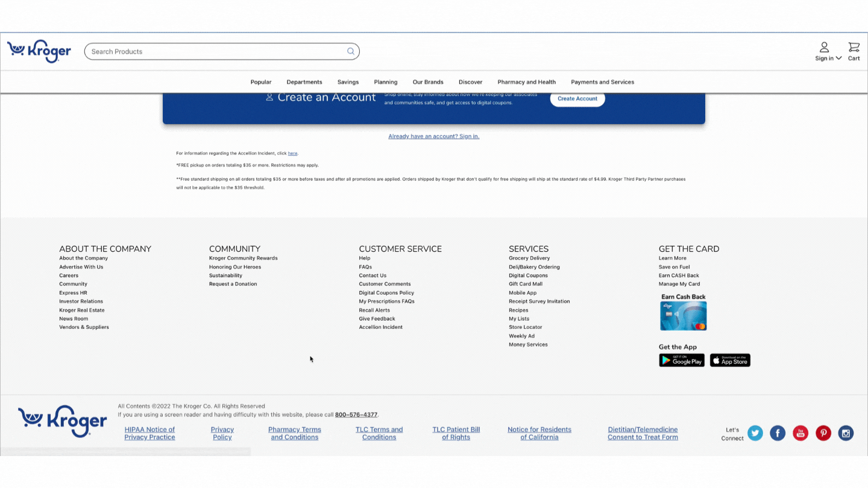The width and height of the screenshot is (868, 488).
Task: Click the Create Account button
Action: point(577,99)
